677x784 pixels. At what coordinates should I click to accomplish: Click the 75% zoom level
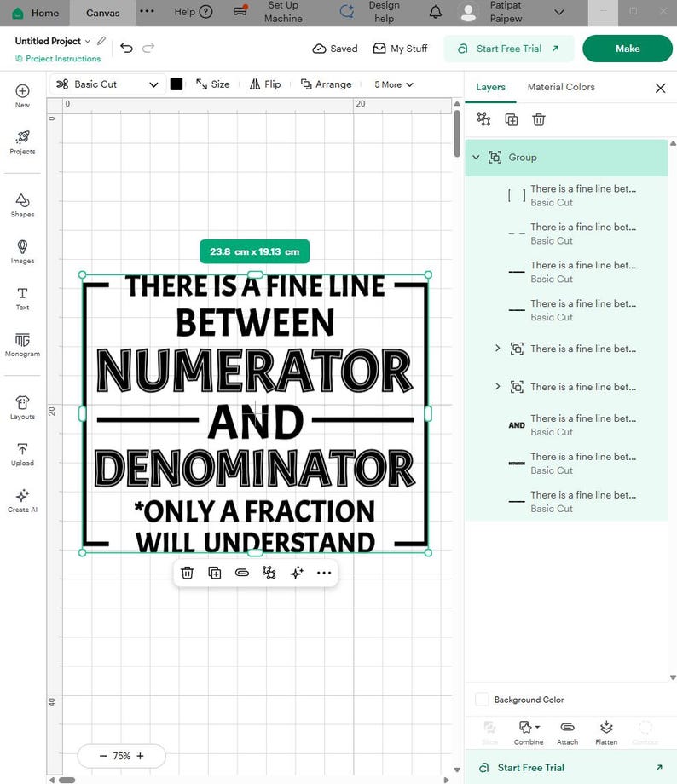(122, 756)
